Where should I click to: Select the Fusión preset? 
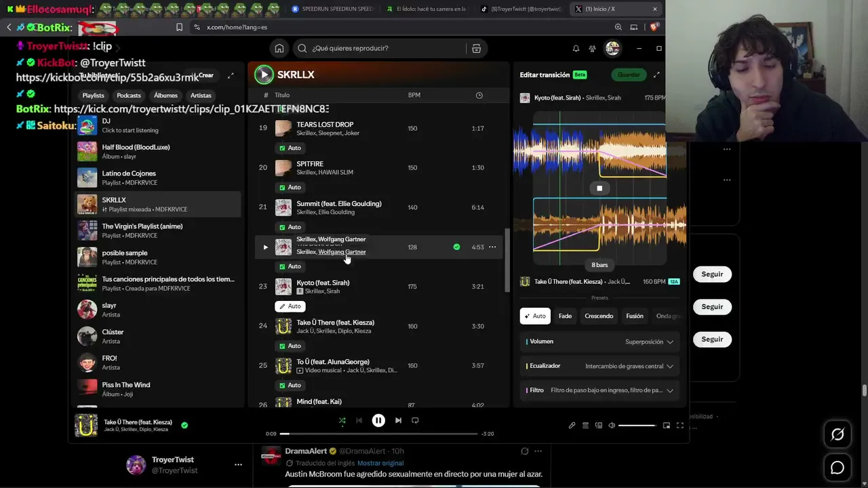635,316
